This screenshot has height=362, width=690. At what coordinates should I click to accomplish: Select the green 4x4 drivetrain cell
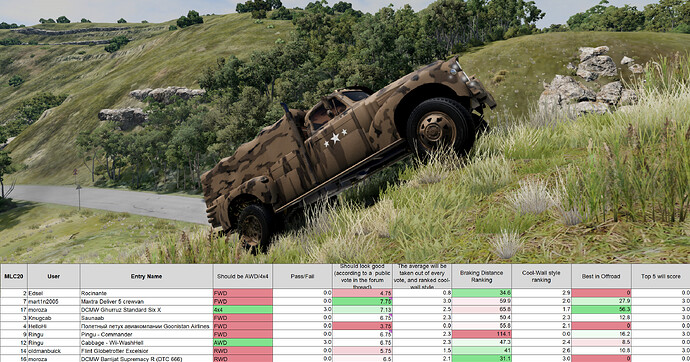pyautogui.click(x=242, y=310)
